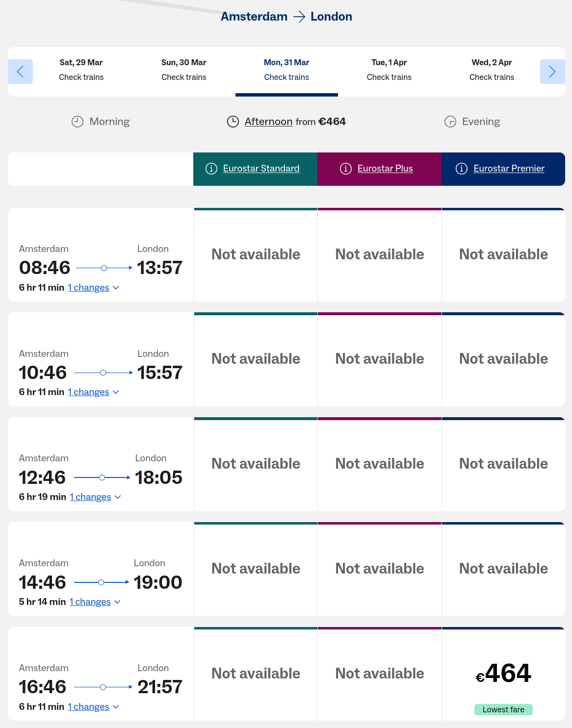
Task: Click the Eurostar Standard info icon
Action: [211, 169]
